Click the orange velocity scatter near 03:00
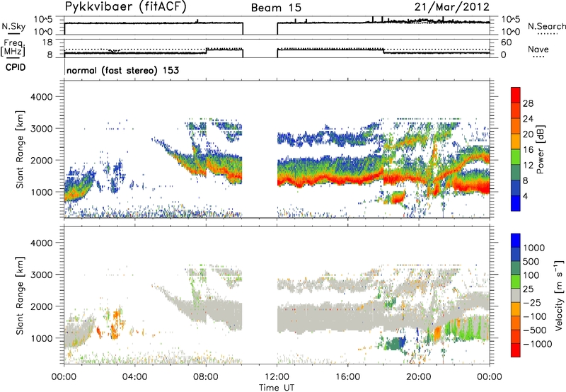The width and height of the screenshot is (566, 392). 115,325
